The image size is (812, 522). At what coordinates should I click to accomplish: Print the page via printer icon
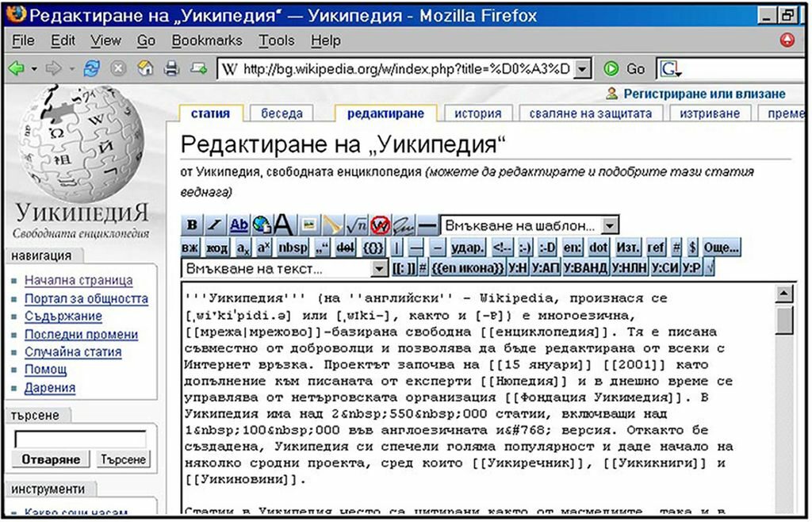point(171,68)
